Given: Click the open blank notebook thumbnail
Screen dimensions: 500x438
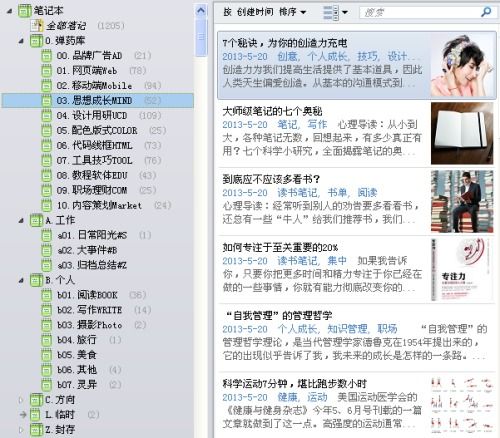Looking at the screenshot, I should (x=462, y=133).
